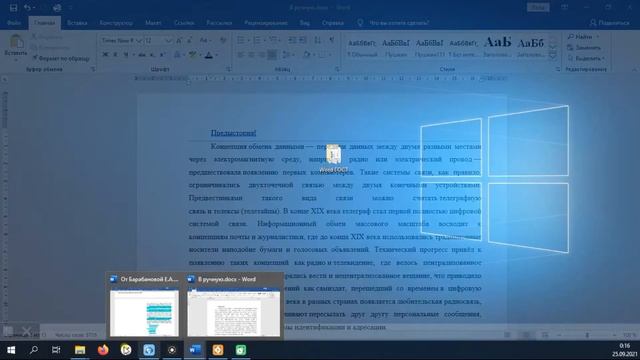Toggle Italic (К) formatting

116,55
